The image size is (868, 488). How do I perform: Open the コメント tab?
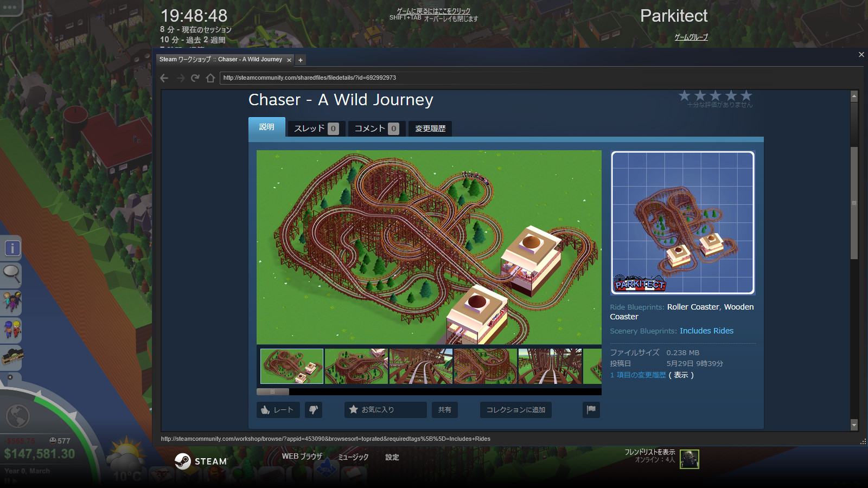coord(376,129)
